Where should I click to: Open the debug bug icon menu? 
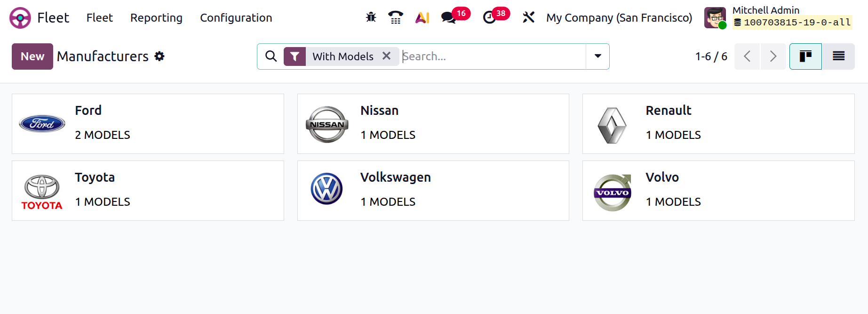[x=371, y=17]
